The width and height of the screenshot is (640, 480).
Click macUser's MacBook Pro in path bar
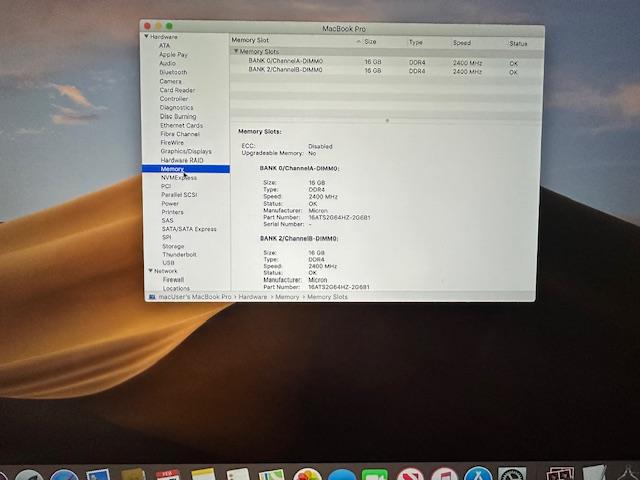195,297
